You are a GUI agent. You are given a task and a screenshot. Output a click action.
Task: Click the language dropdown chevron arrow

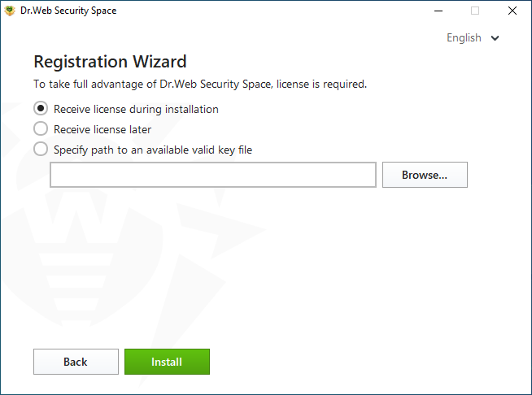pyautogui.click(x=495, y=38)
